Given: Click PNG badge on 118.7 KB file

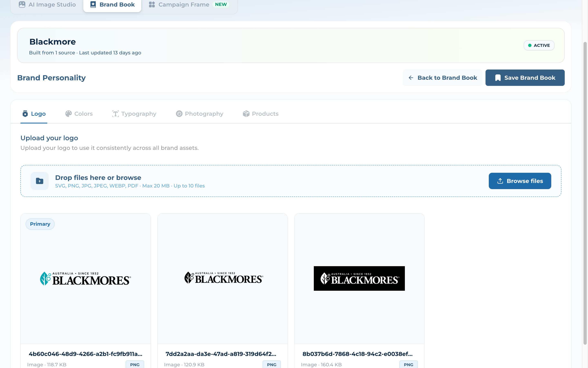Looking at the screenshot, I should click(x=135, y=364).
